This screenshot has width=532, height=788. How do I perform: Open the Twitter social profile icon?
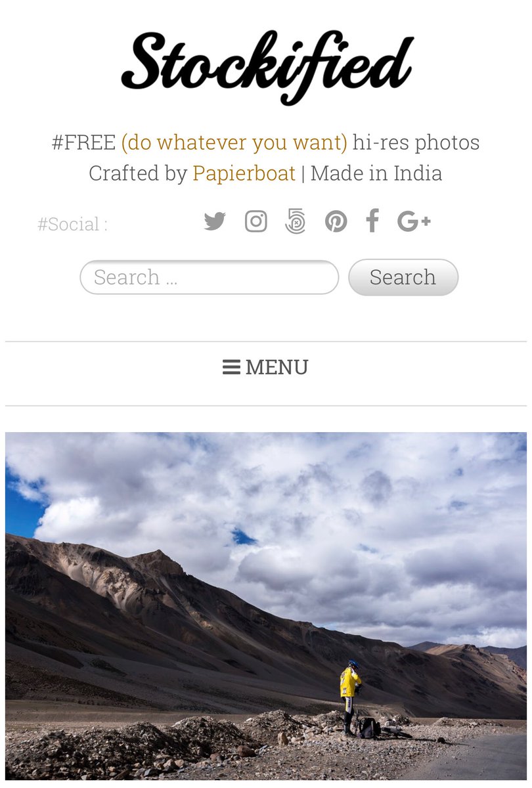(214, 221)
